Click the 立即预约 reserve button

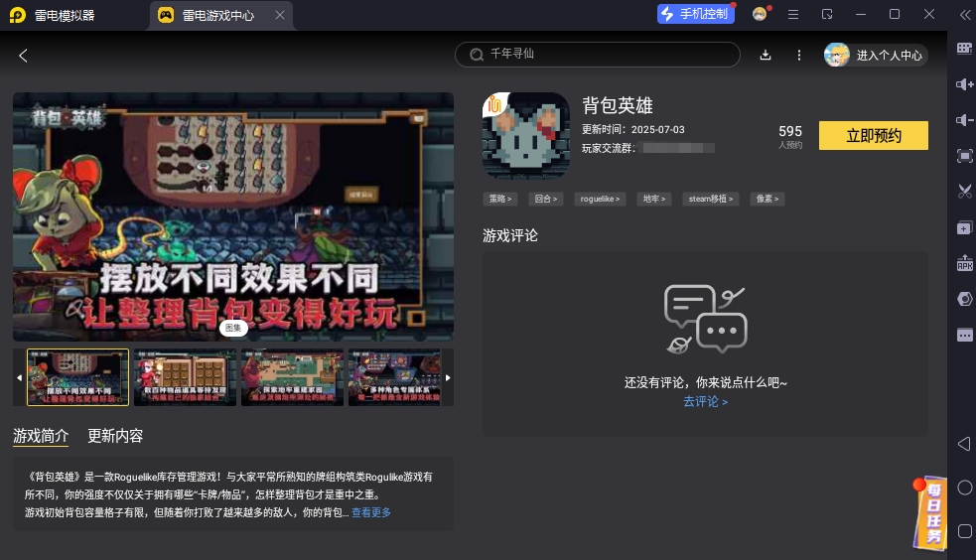coord(874,136)
